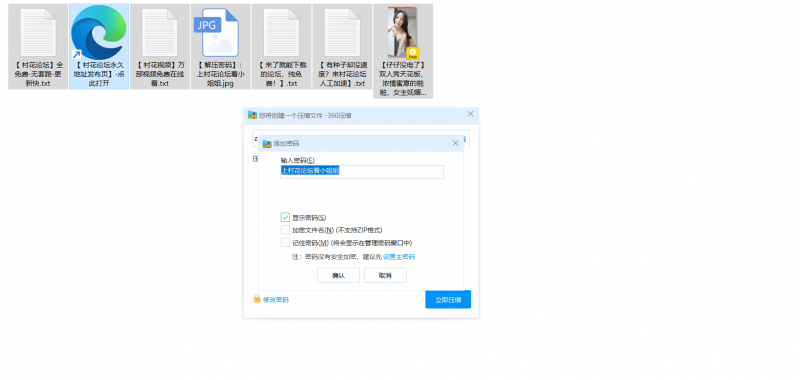Image resolution: width=800 pixels, height=380 pixels.
Task: Click the 修改密码 link text
Action: 276,300
